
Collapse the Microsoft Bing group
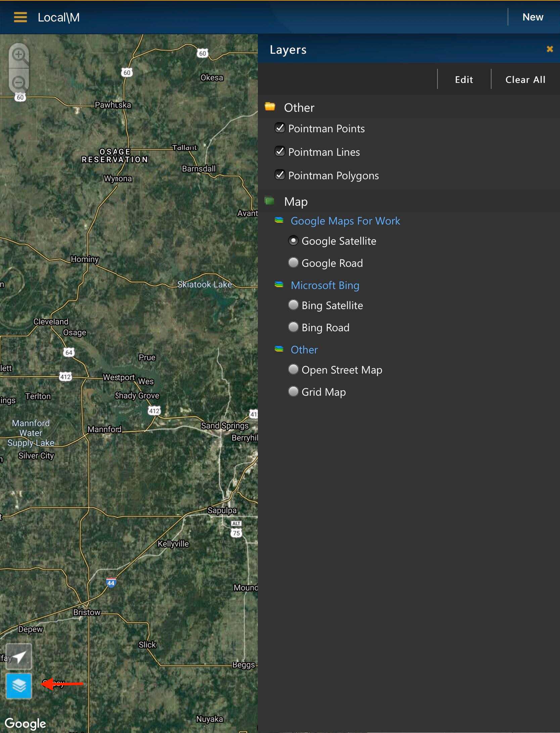pos(325,285)
